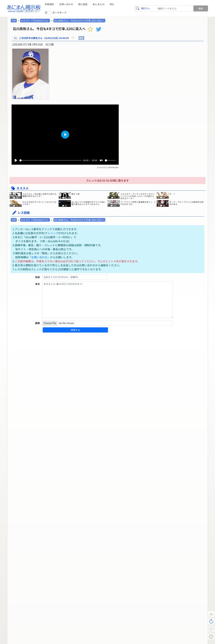Open the 『お問い合わせ』 link in the posting rules

pyautogui.click(x=39, y=257)
